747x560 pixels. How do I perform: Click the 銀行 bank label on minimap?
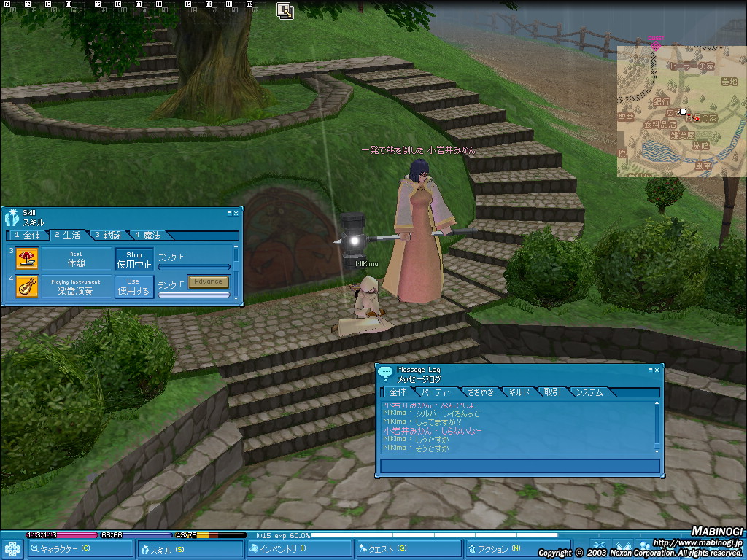(x=661, y=101)
